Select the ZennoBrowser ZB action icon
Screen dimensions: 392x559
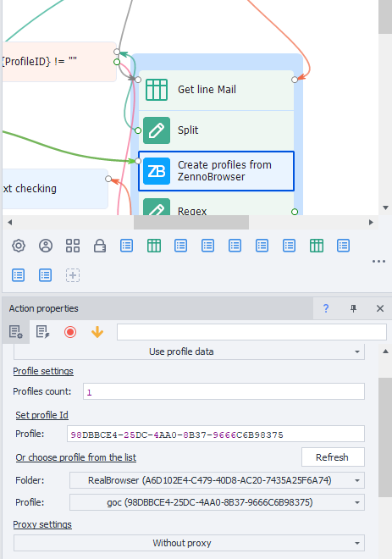[157, 171]
